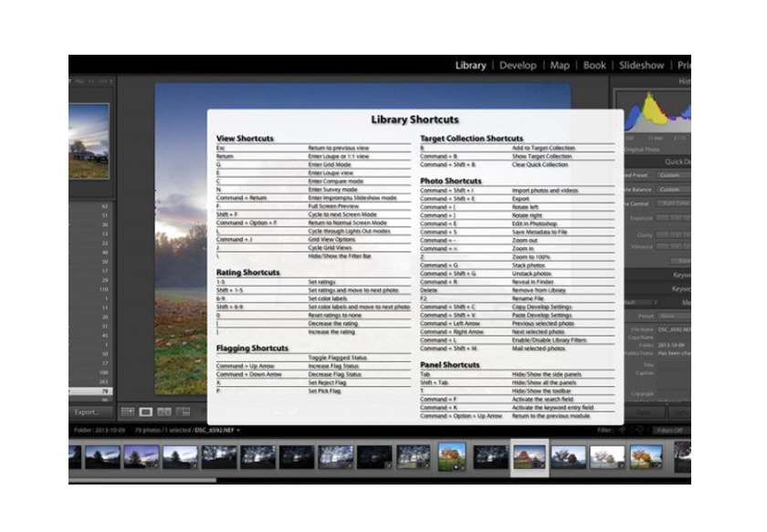Click the filmstrip horizontal scrollbar
767x532 pixels.
pyautogui.click(x=142, y=480)
